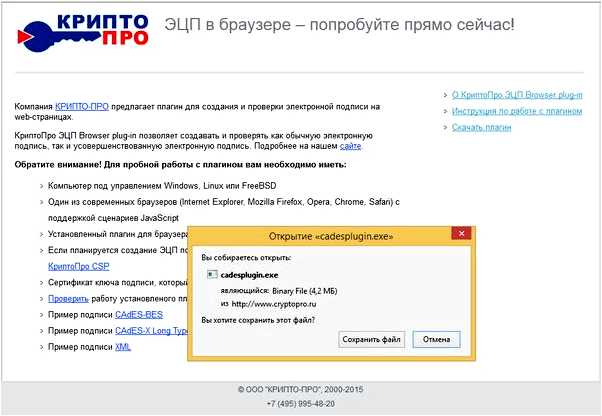Click Сохранить файл button
This screenshot has width=602, height=416.
371,340
